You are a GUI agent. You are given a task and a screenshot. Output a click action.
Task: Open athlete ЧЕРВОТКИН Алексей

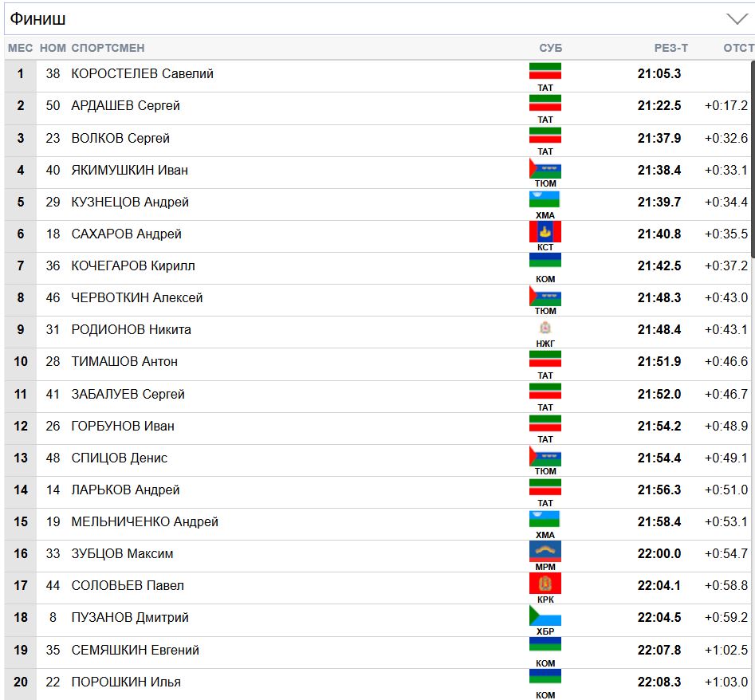pyautogui.click(x=137, y=298)
